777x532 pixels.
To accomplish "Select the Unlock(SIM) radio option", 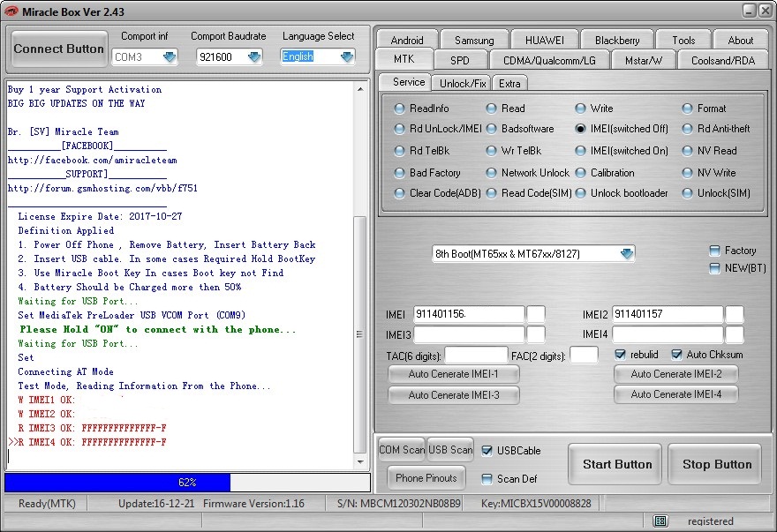I will (x=687, y=193).
